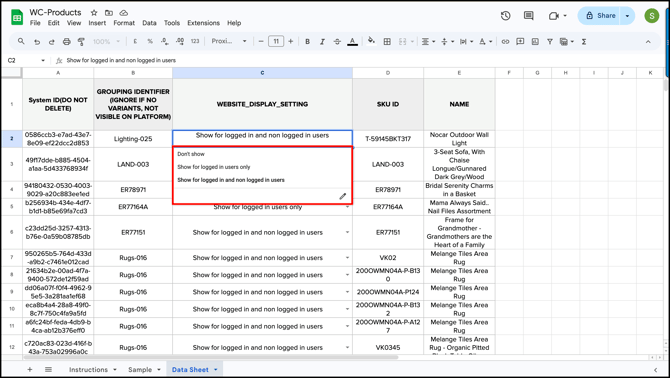Check the cloud document status icon
The height and width of the screenshot is (378, 670).
click(123, 13)
